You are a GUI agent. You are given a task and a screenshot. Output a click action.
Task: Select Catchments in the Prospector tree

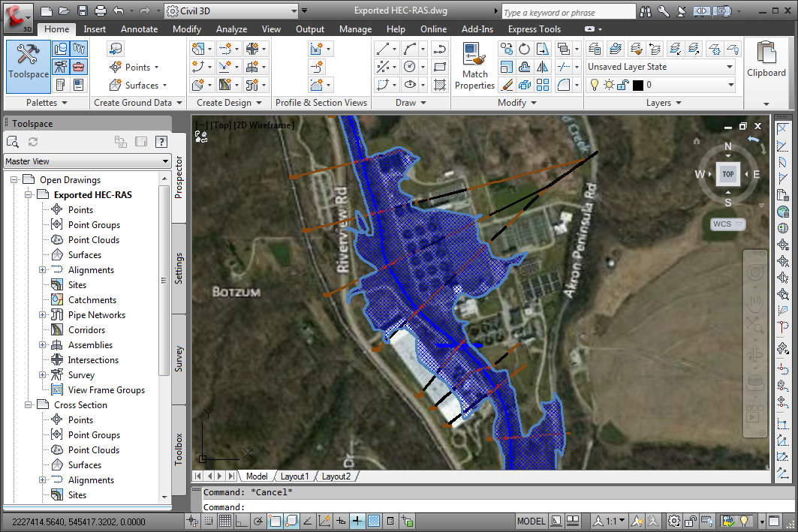[x=92, y=300]
